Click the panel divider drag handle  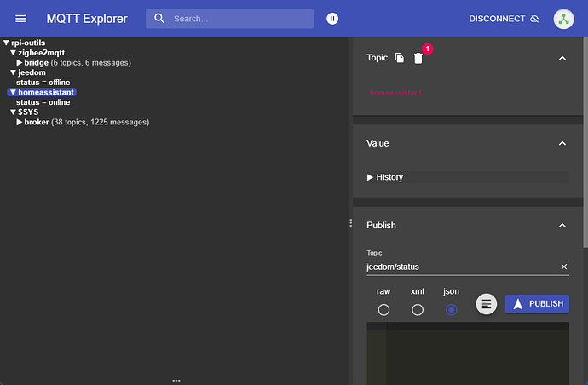[x=350, y=222]
